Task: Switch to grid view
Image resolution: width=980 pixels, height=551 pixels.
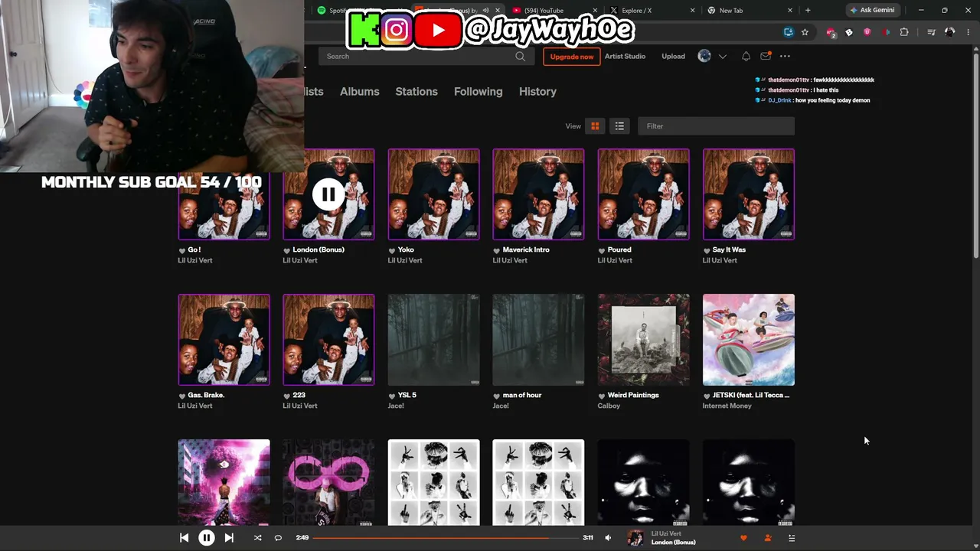Action: coord(595,126)
